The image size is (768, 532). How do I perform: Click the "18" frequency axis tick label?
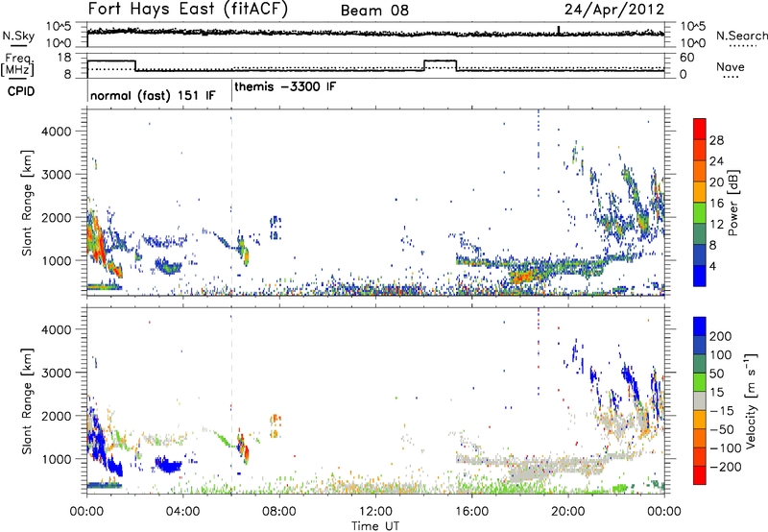[x=64, y=58]
